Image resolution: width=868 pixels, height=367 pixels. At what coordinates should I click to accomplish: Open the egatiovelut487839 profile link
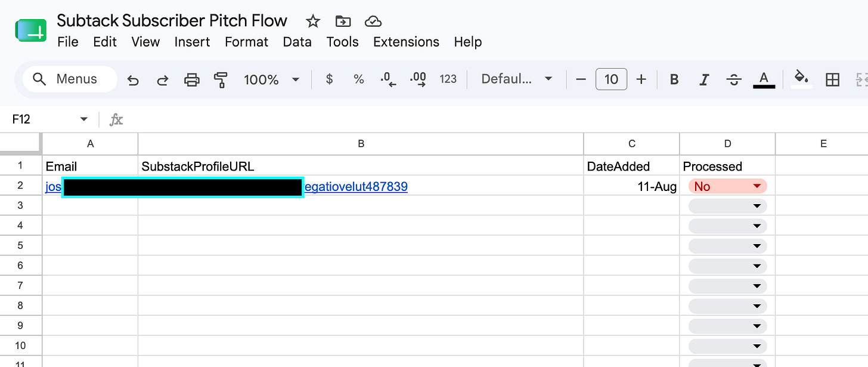(356, 187)
